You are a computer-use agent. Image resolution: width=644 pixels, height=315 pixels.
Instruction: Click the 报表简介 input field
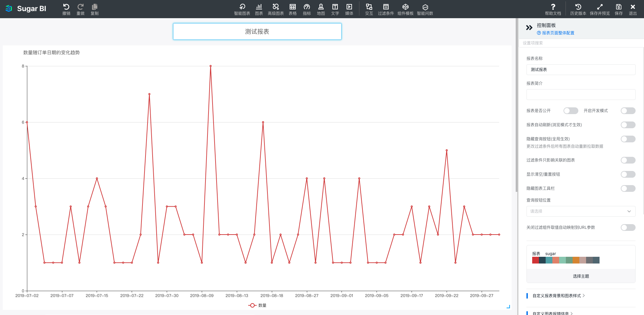(x=581, y=95)
